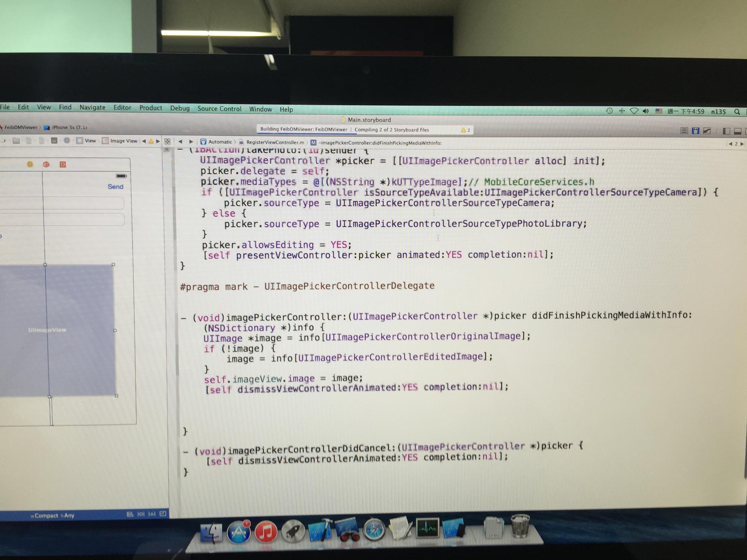
Task: Open the Source Control menu
Action: [219, 109]
